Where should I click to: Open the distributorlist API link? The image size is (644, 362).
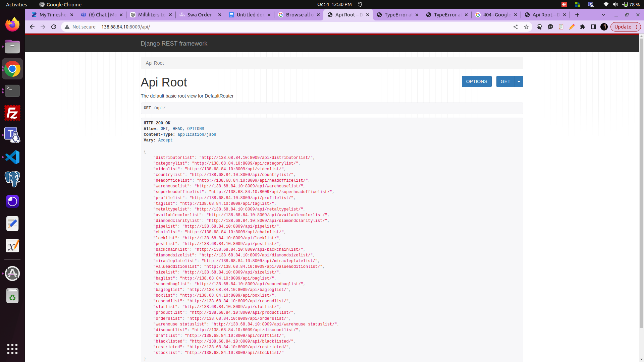(256, 158)
